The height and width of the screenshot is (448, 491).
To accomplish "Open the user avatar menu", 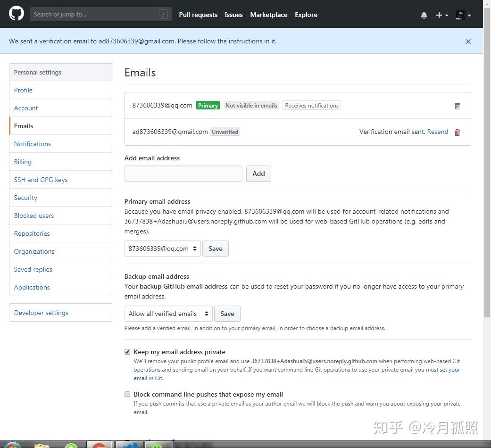I will 464,15.
